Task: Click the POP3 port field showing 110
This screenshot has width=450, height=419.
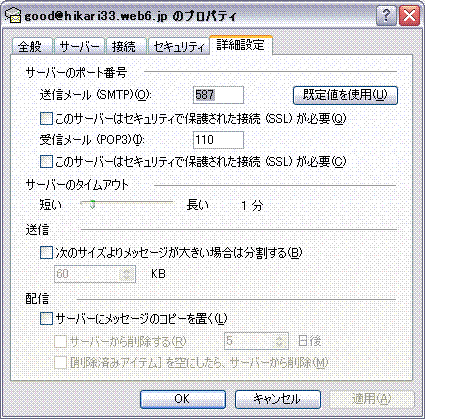Action: tap(218, 140)
